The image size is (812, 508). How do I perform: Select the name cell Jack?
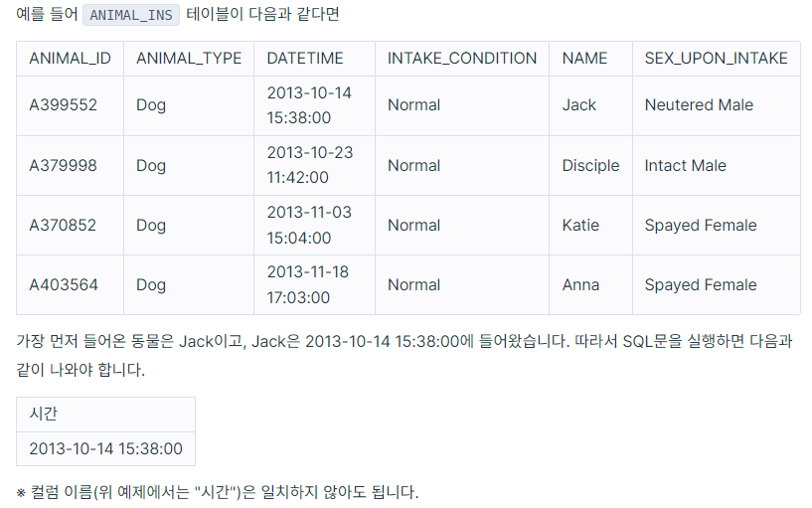591,105
